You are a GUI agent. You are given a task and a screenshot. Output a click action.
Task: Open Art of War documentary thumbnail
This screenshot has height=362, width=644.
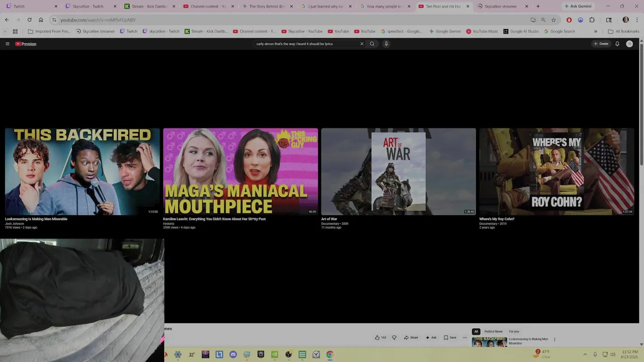[398, 171]
